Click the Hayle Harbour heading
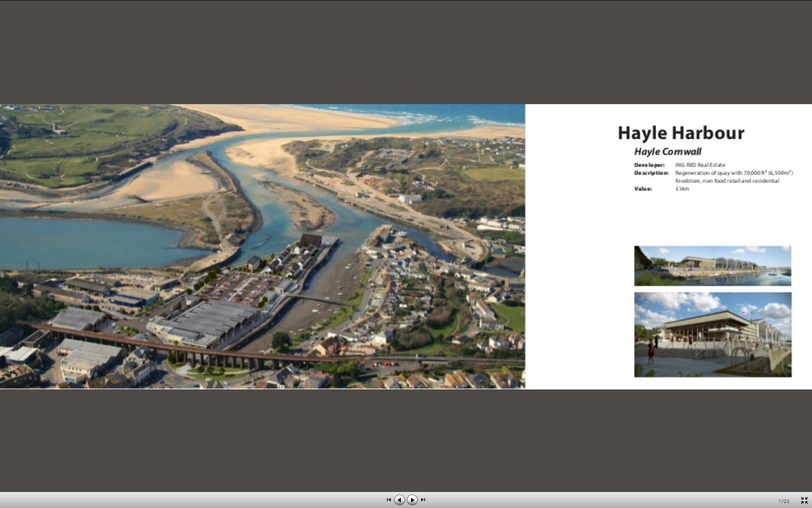 coord(681,133)
